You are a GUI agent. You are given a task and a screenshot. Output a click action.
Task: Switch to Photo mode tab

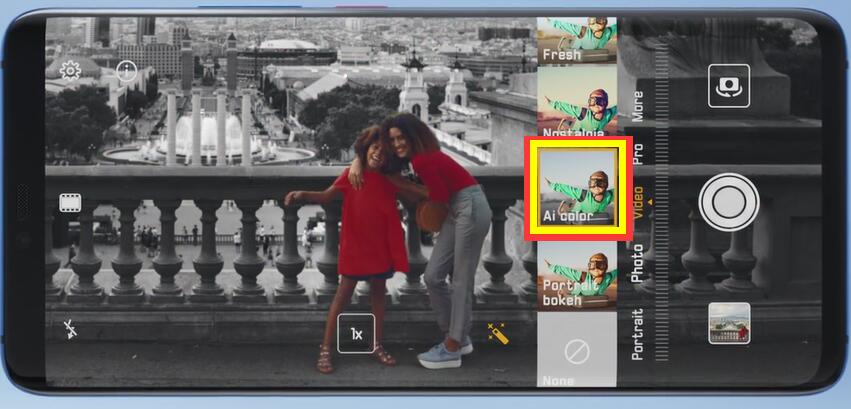[637, 263]
